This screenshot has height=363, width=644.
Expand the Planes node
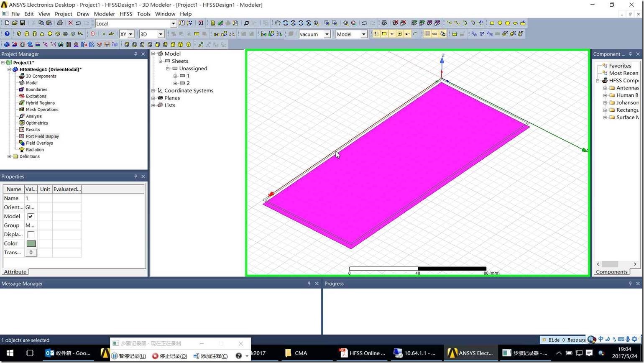click(153, 98)
